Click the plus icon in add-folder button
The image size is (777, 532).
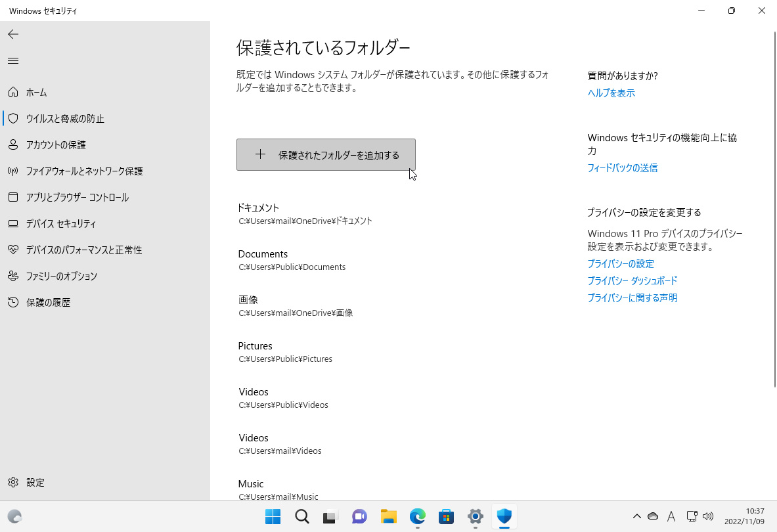(x=260, y=154)
